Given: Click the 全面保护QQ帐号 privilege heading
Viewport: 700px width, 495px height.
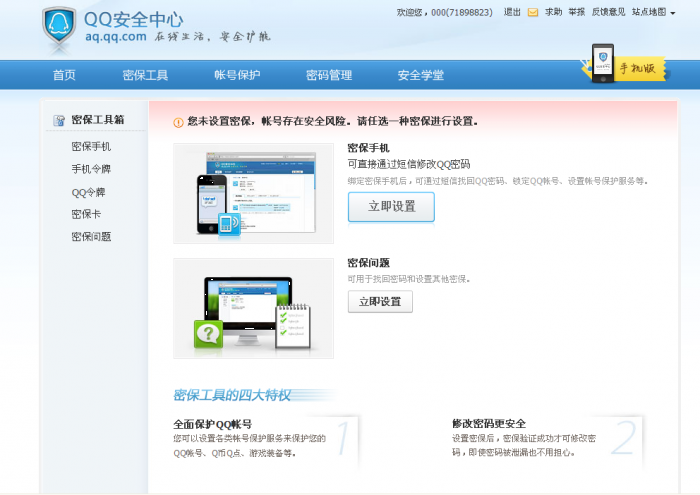Looking at the screenshot, I should [213, 424].
